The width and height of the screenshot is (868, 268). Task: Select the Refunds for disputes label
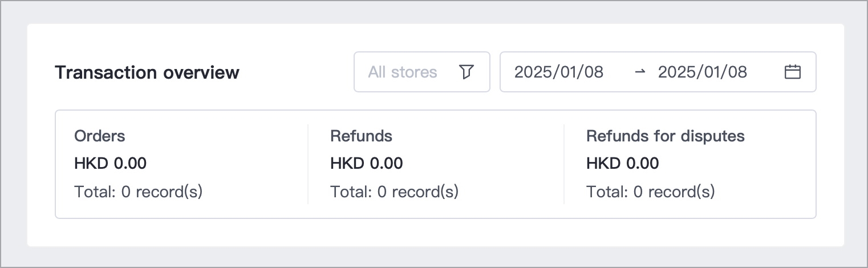click(665, 136)
